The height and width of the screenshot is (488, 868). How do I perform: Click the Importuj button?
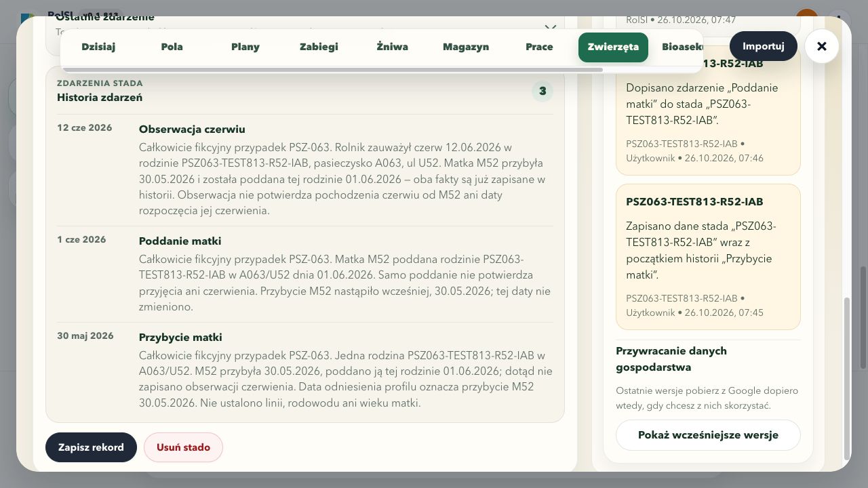[764, 46]
